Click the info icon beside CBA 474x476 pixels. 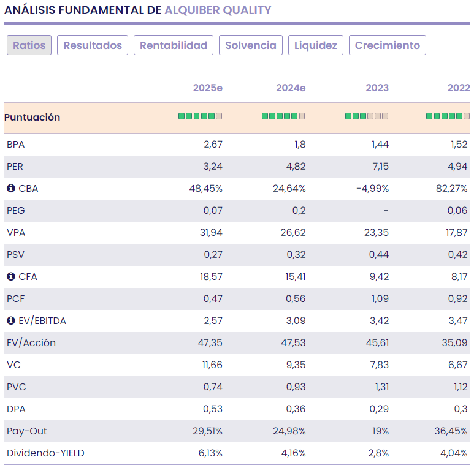10,189
